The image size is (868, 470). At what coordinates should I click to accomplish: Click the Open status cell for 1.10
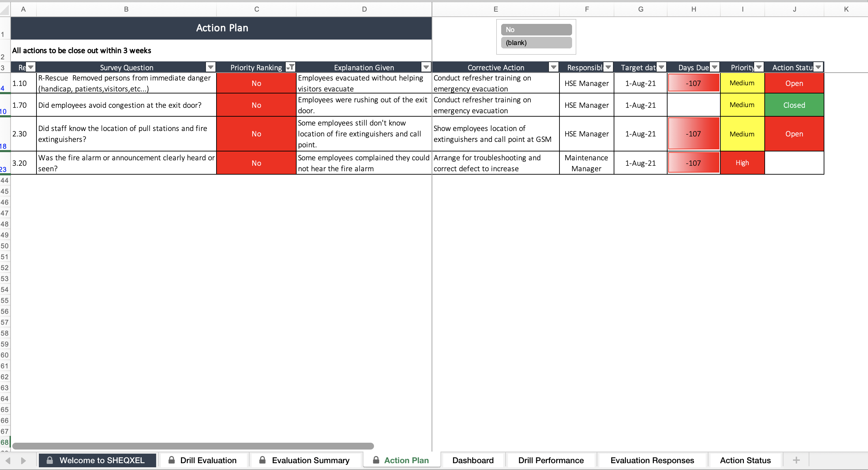[794, 83]
